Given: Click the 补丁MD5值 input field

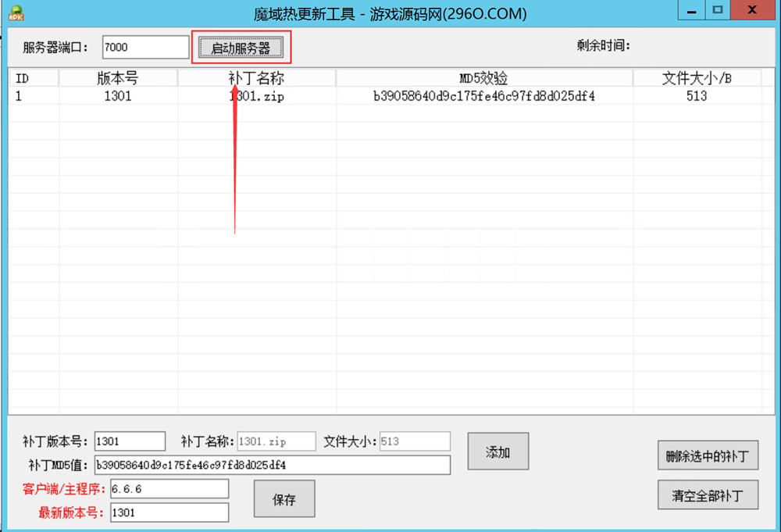Looking at the screenshot, I should point(272,465).
